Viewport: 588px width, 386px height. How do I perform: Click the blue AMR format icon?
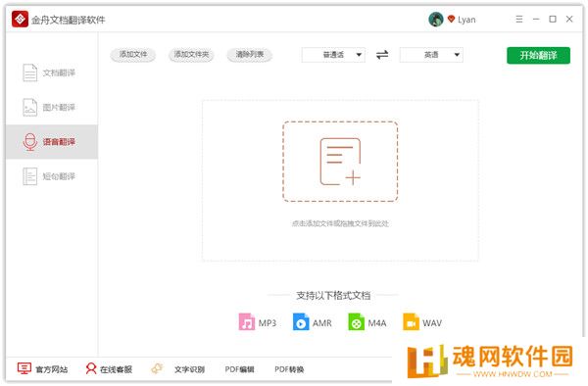click(301, 322)
